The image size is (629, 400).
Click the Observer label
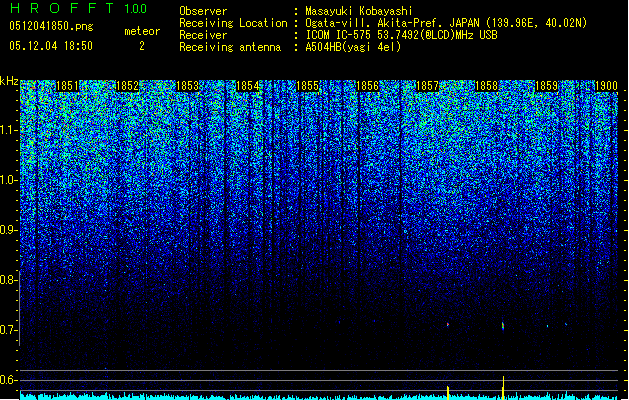[x=203, y=11]
